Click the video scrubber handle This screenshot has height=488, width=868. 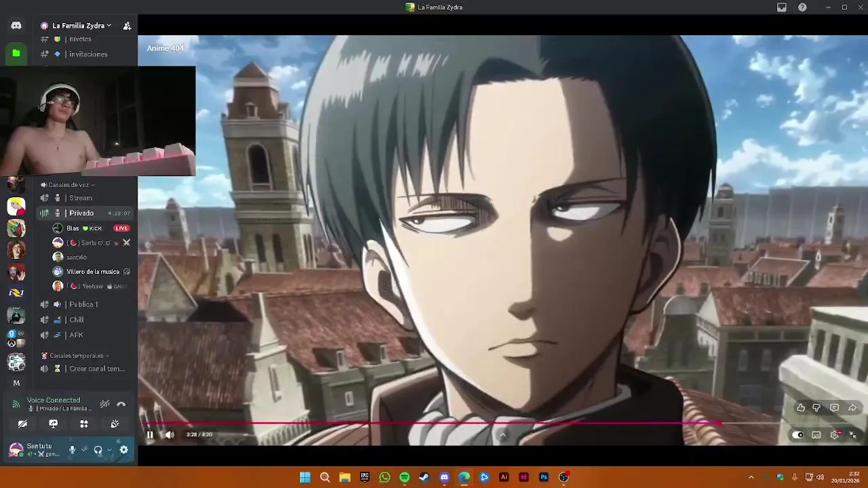(719, 423)
